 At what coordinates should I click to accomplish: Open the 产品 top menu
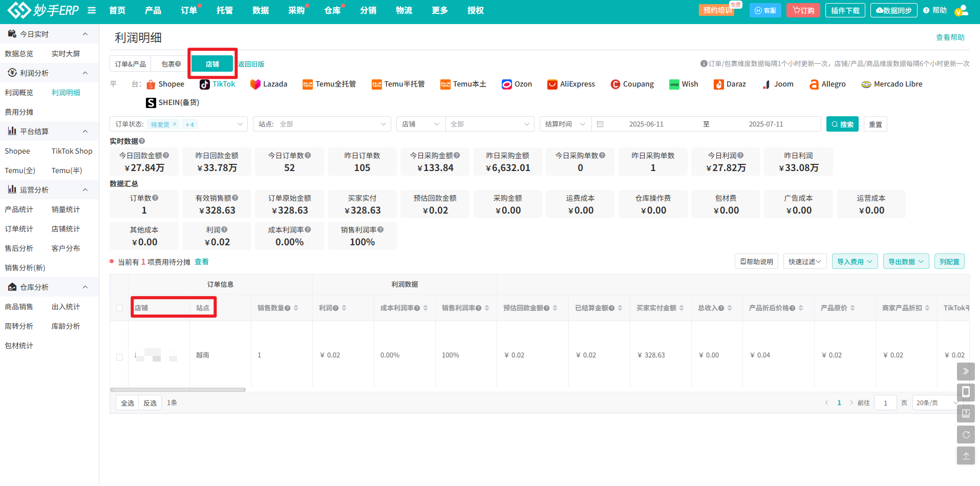(153, 10)
